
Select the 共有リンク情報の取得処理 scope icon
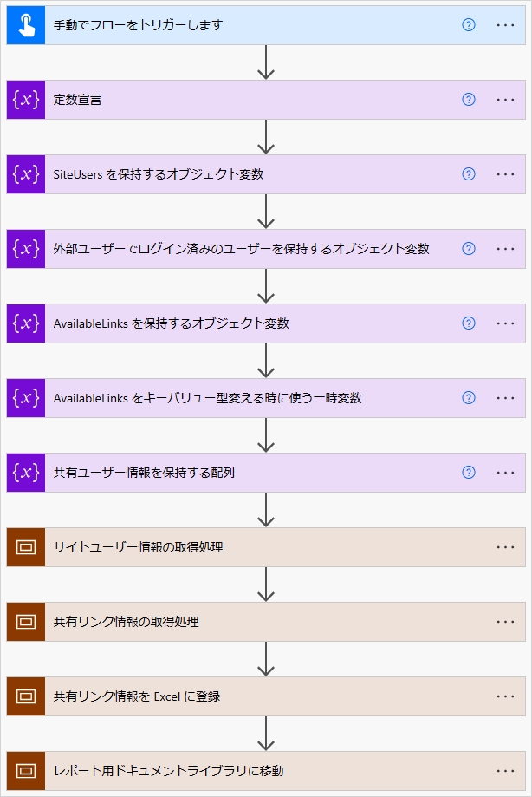point(25,622)
